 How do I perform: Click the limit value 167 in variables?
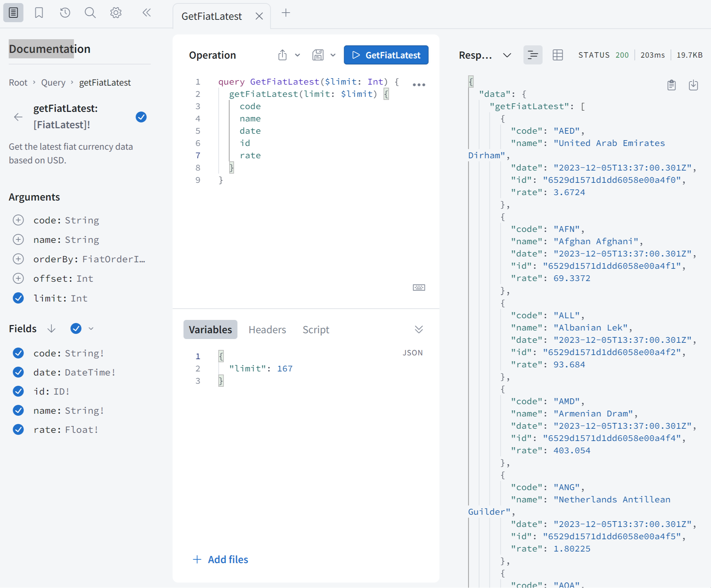pyautogui.click(x=285, y=369)
